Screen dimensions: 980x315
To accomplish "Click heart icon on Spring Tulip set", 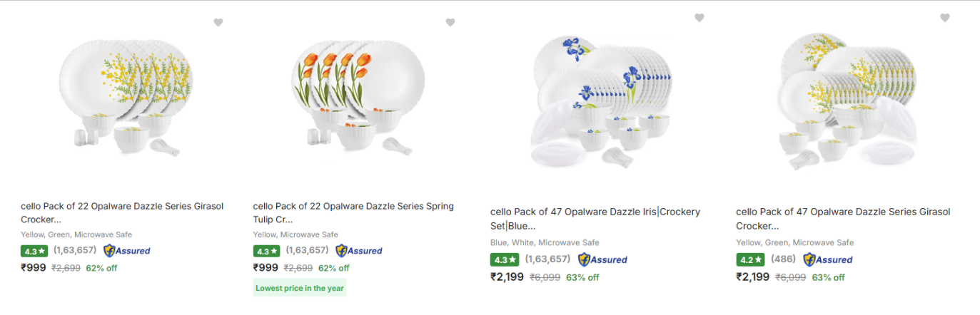I will pos(450,23).
